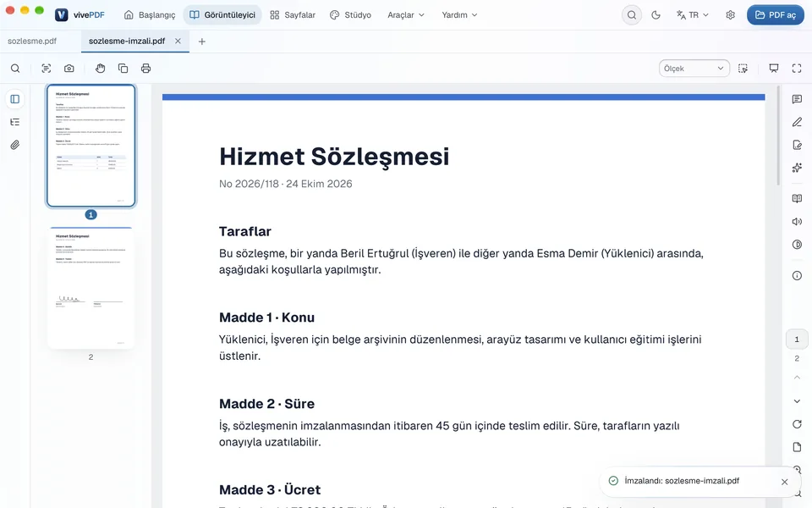Open the find-in-document magnifier in the viewer toolbar
812x508 pixels.
pyautogui.click(x=15, y=69)
